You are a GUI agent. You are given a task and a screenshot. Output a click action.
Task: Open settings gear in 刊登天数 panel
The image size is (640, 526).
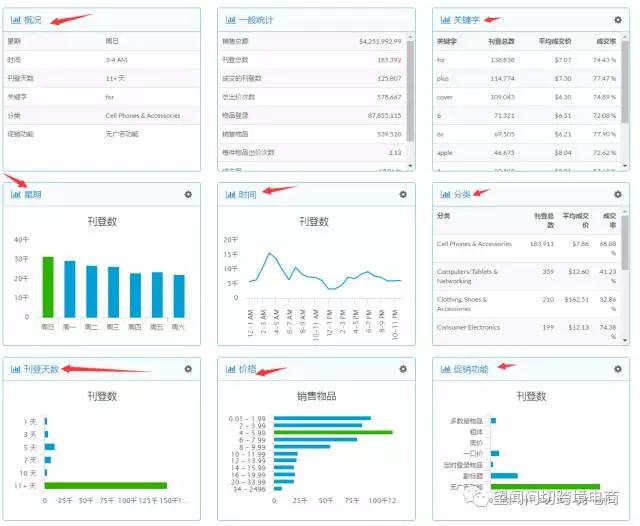pyautogui.click(x=188, y=369)
